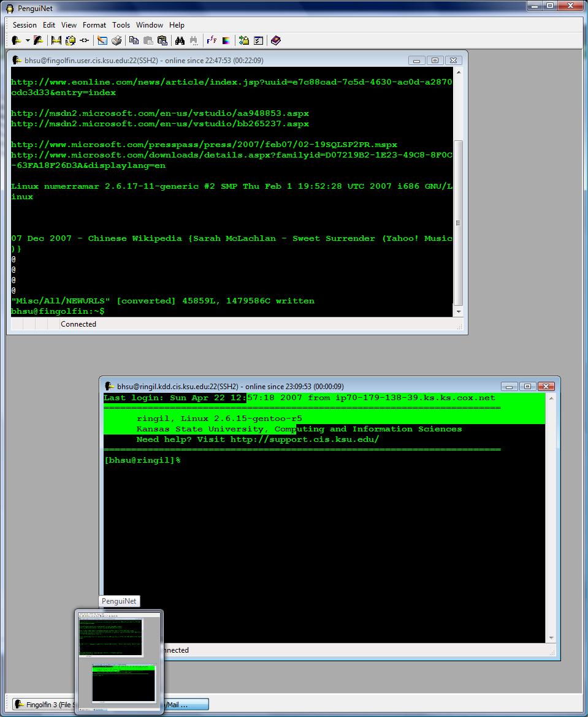The width and height of the screenshot is (588, 717).
Task: Click the support.cis.ksu.edu URL in ringil terminal
Action: pyautogui.click(x=305, y=439)
